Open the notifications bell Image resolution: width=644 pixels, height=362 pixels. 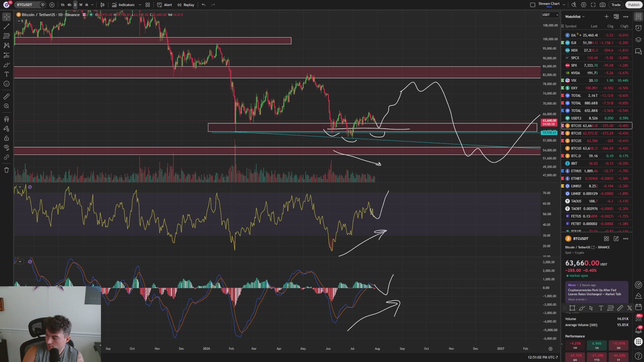638,330
